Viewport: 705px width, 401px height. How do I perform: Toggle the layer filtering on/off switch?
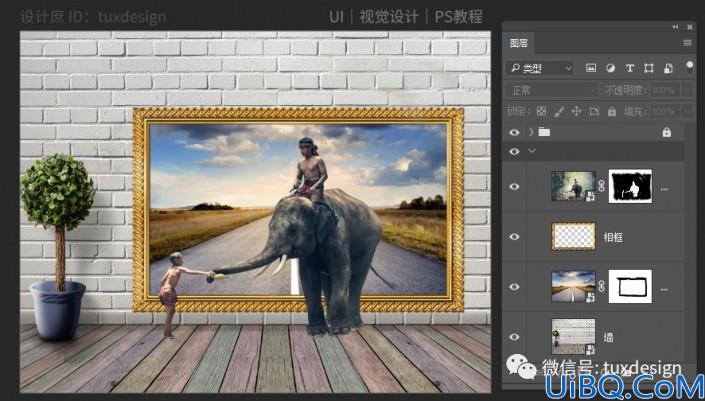click(x=689, y=67)
